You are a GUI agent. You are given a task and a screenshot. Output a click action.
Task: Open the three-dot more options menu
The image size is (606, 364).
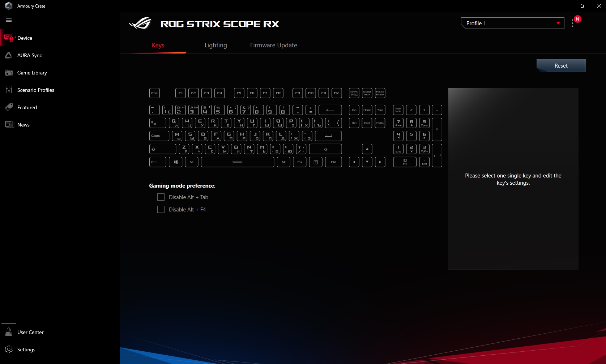572,23
